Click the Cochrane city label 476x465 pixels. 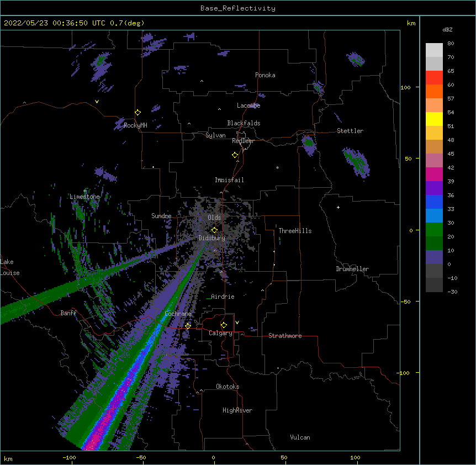coord(178,314)
